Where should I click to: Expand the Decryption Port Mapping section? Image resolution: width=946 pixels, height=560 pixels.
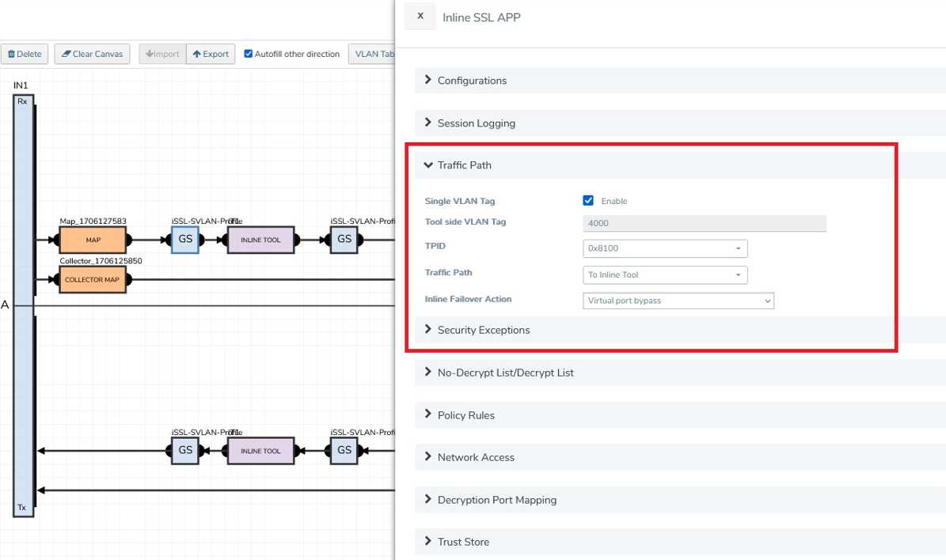pos(680,500)
